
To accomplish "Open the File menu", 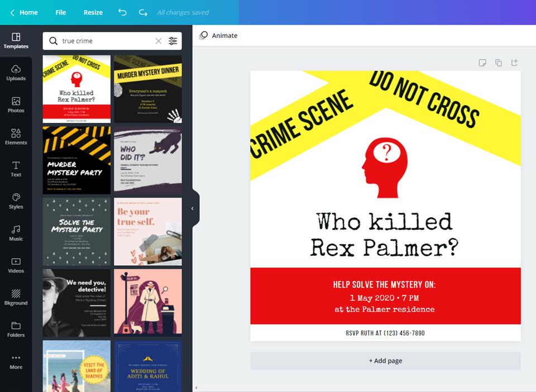I will [60, 12].
